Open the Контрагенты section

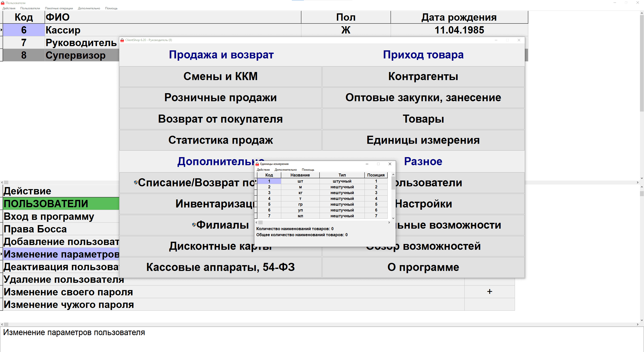tap(423, 77)
